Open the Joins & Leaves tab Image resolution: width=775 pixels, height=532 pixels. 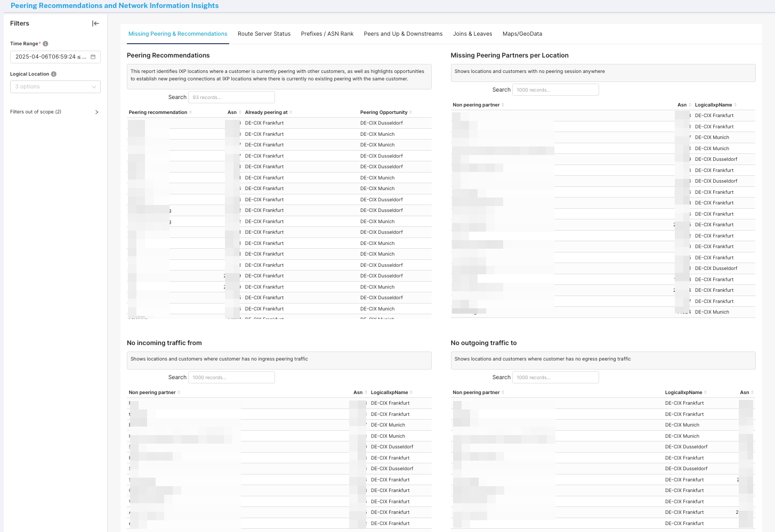[x=472, y=34]
